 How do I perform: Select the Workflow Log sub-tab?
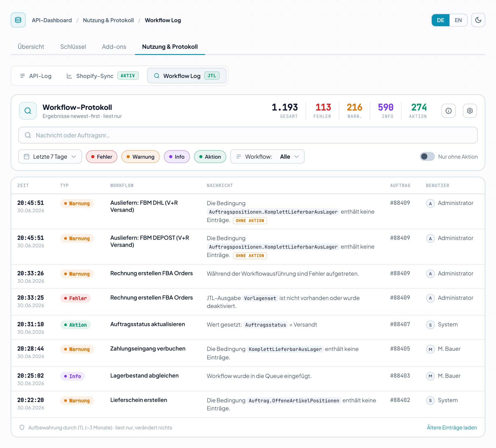[186, 76]
